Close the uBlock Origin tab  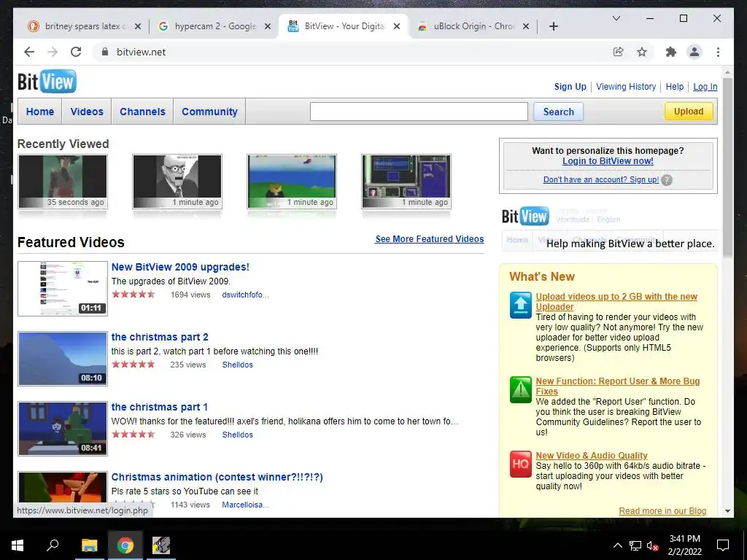click(x=526, y=26)
